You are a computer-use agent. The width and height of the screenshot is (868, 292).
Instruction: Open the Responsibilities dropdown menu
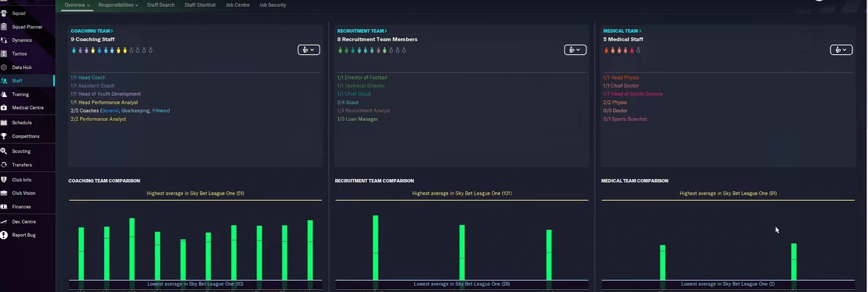tap(118, 5)
